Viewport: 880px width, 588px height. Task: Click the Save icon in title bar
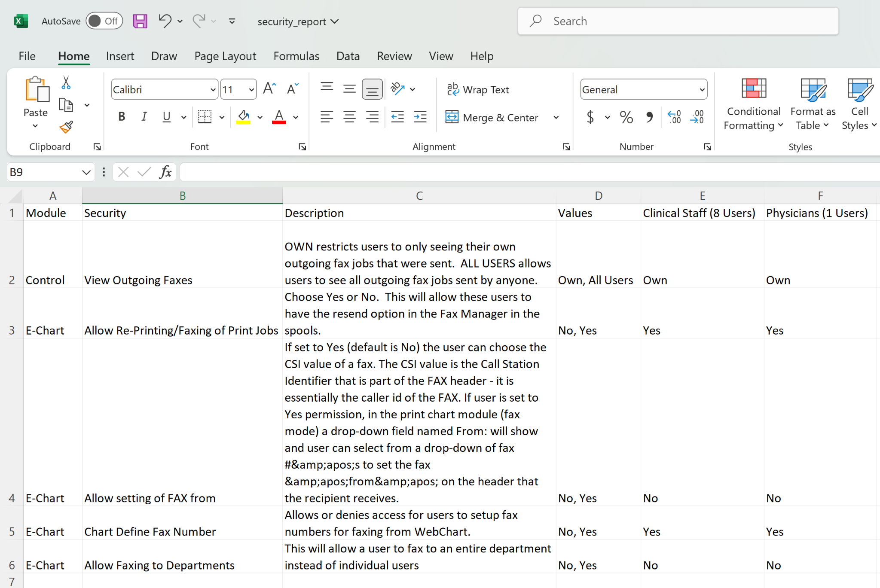140,21
